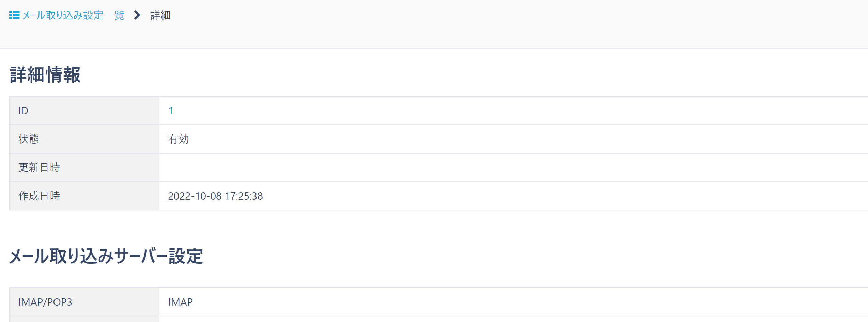The width and height of the screenshot is (868, 322).
Task: Click the list grid icon in the breadcrumb
Action: click(14, 15)
